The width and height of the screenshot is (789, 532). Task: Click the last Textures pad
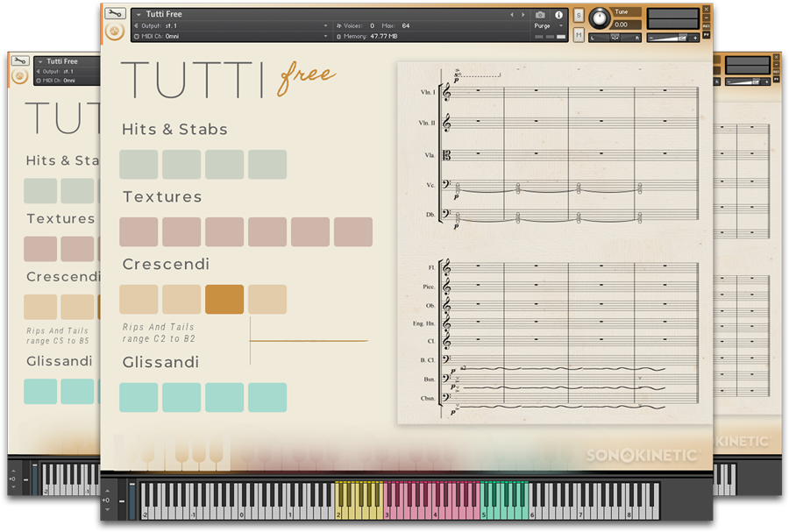pyautogui.click(x=352, y=232)
